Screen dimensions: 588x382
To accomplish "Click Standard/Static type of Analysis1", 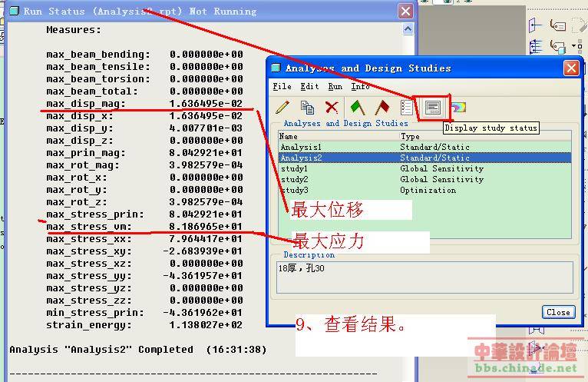I will click(x=434, y=147).
